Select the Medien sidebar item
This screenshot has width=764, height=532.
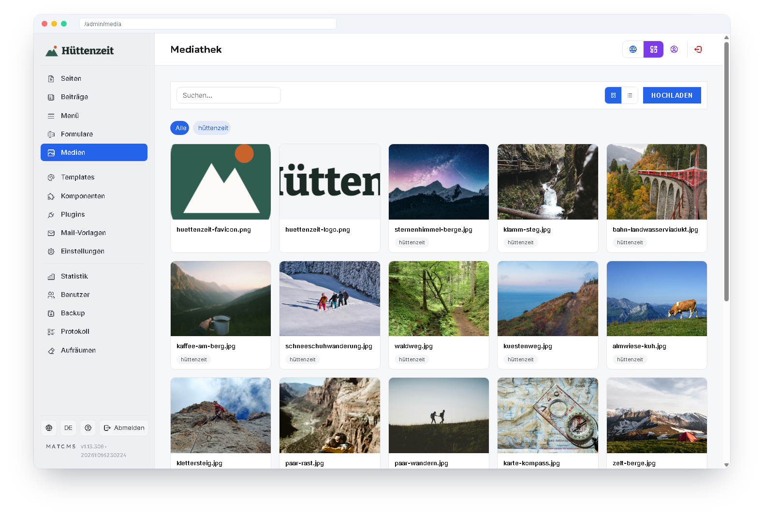click(94, 152)
